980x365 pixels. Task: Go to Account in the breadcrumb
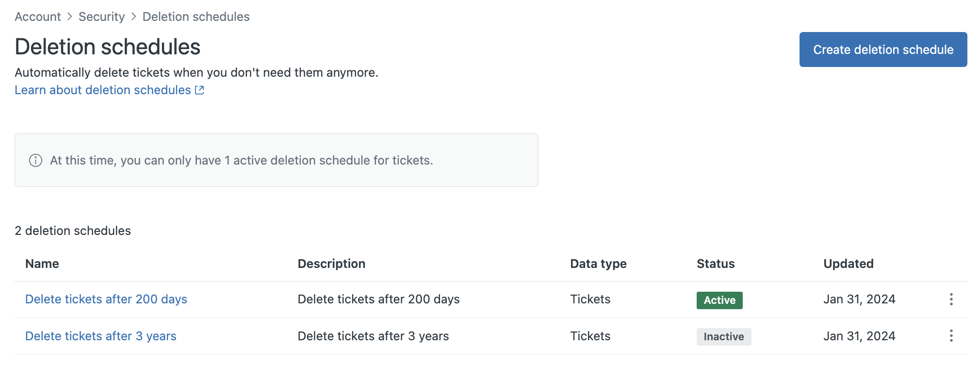(38, 17)
